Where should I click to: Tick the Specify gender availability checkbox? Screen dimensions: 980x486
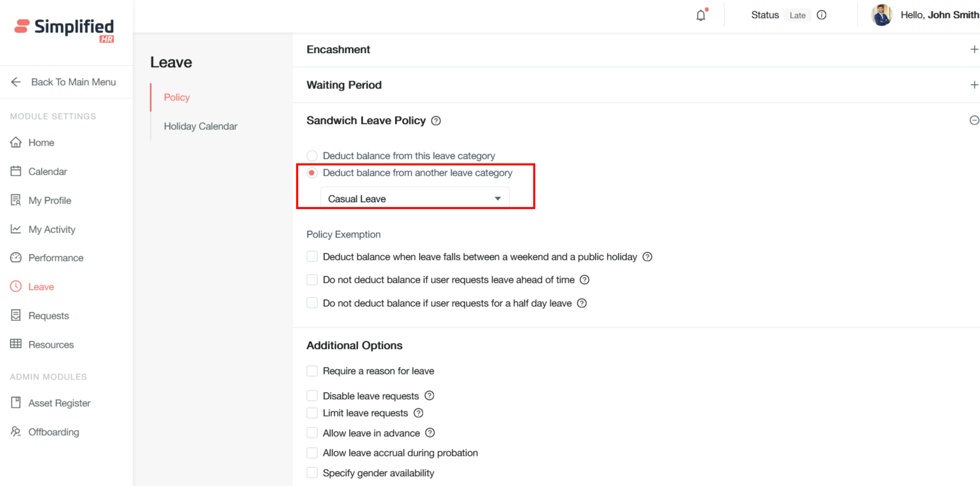point(312,473)
